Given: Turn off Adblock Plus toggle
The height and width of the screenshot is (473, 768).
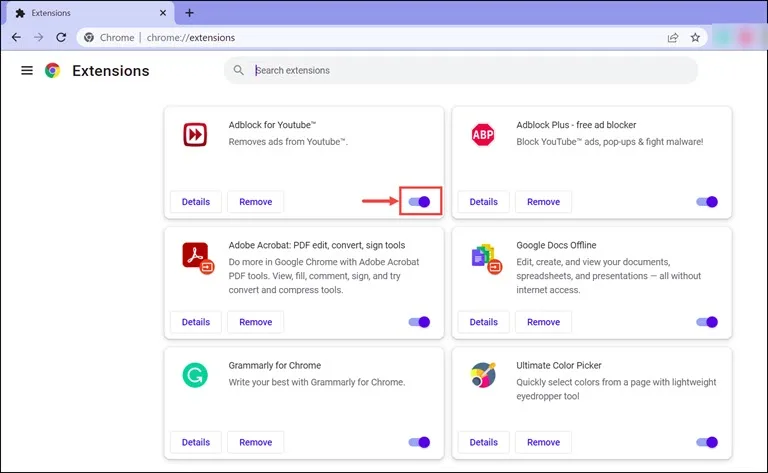Looking at the screenshot, I should [707, 201].
